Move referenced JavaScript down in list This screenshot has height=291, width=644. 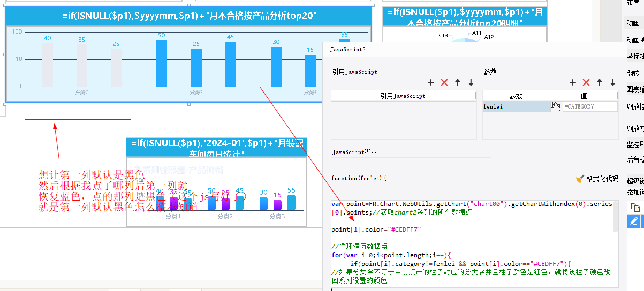pos(471,82)
